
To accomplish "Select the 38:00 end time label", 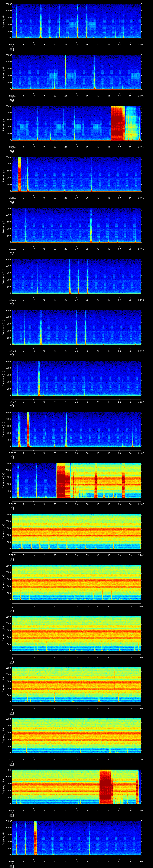I will coord(141,810).
